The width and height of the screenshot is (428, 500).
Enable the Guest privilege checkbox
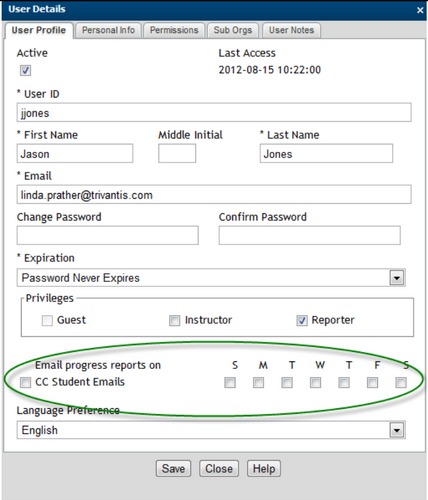pos(47,320)
